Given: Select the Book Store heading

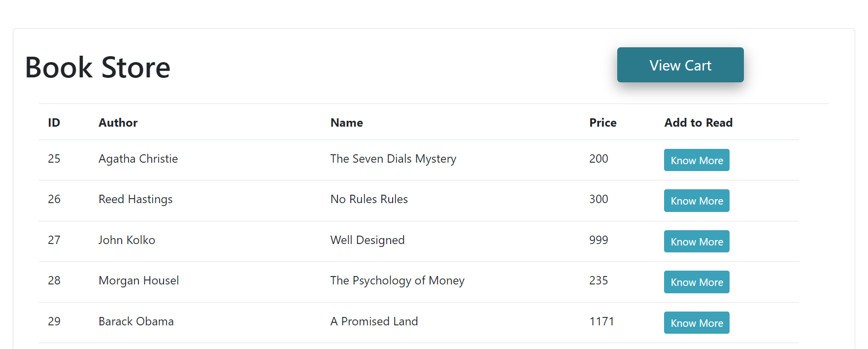Looking at the screenshot, I should 98,67.
